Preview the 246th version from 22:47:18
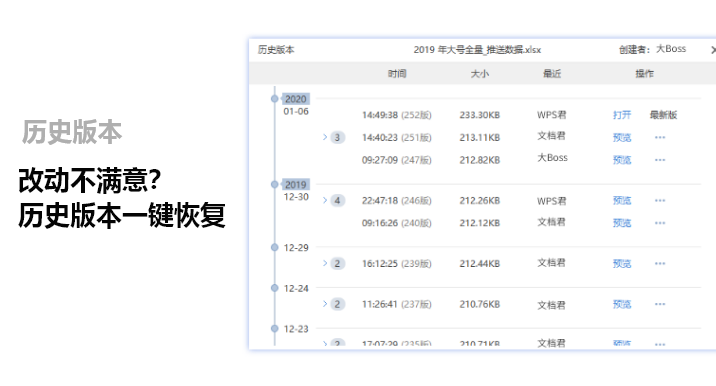Image resolution: width=716 pixels, height=386 pixels. click(621, 201)
